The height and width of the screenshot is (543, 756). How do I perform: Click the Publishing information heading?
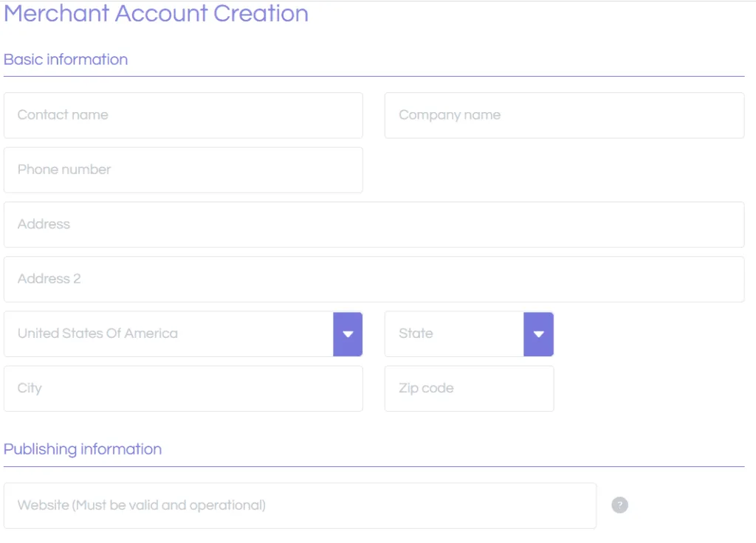click(x=83, y=449)
